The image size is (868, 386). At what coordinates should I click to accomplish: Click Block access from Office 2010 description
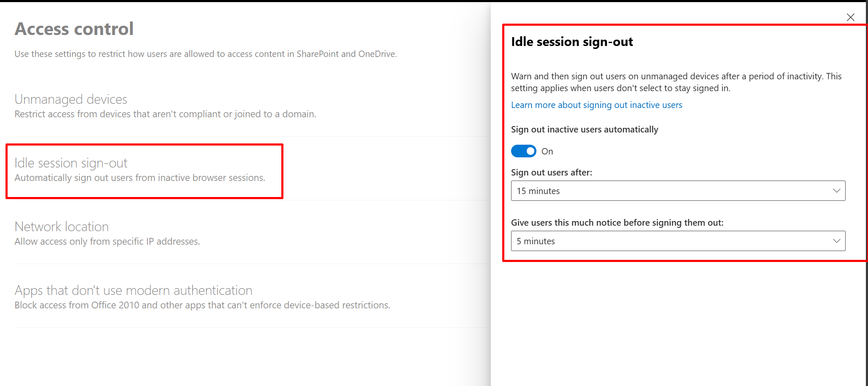(202, 305)
